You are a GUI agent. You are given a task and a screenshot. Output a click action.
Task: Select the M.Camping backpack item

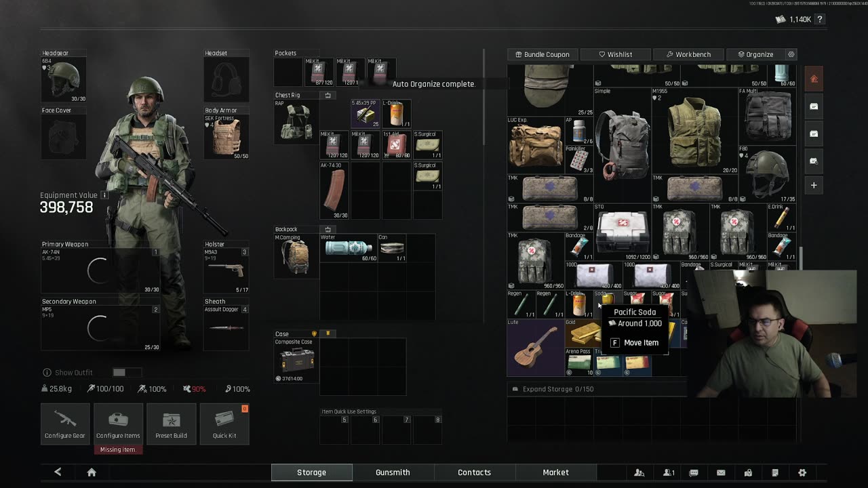(296, 256)
